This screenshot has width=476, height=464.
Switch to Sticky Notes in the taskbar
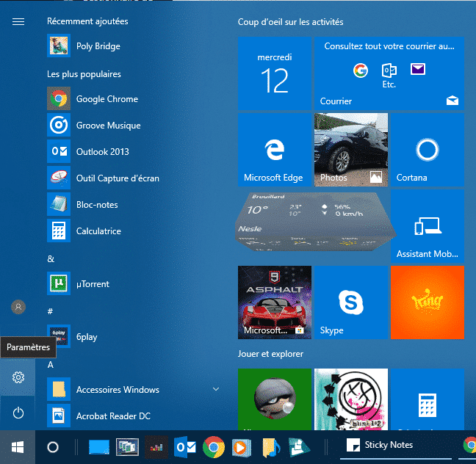coord(382,445)
